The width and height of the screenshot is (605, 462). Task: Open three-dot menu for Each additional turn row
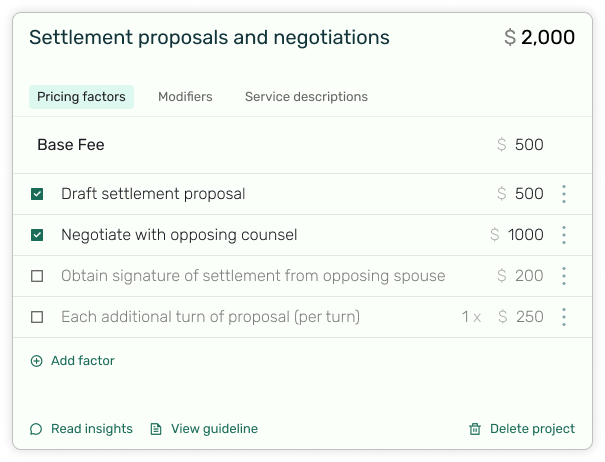click(564, 317)
